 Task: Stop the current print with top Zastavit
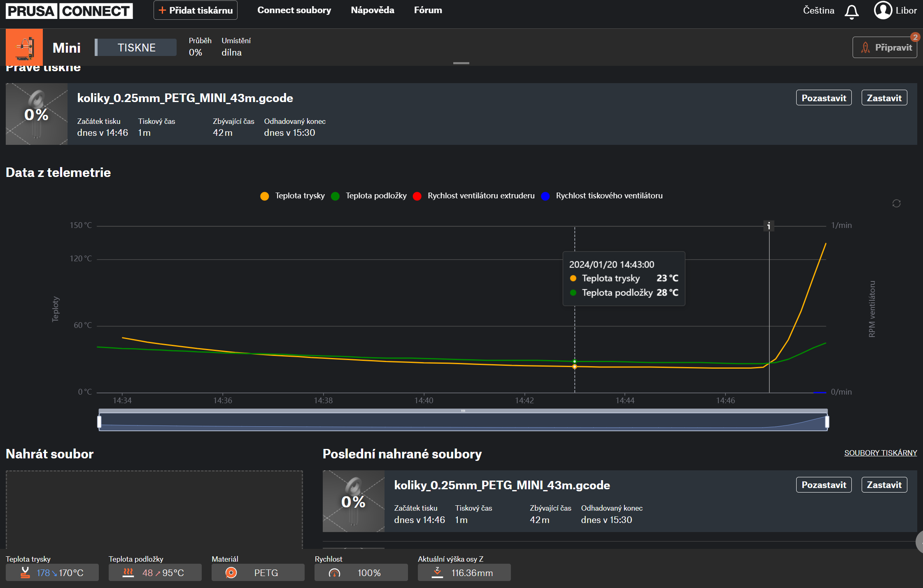[884, 98]
